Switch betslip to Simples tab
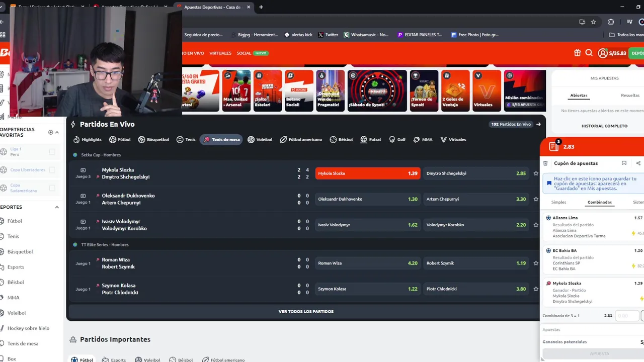The width and height of the screenshot is (644, 362). coord(558,202)
